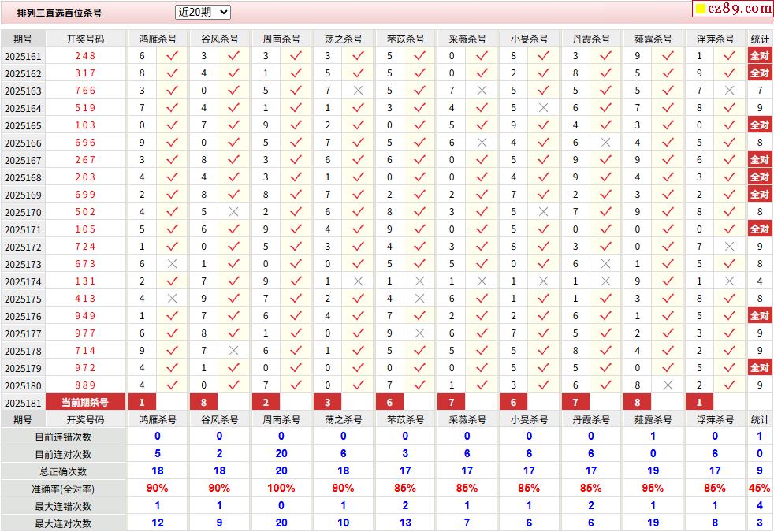Click the 统计 header above row 2025161
This screenshot has height=532, width=774.
pyautogui.click(x=760, y=39)
